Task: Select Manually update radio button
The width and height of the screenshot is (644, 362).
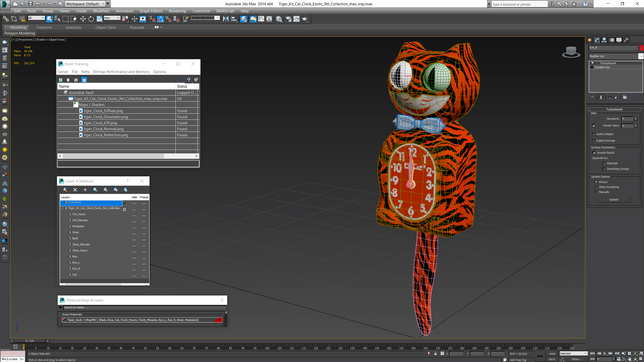Action: coord(596,192)
